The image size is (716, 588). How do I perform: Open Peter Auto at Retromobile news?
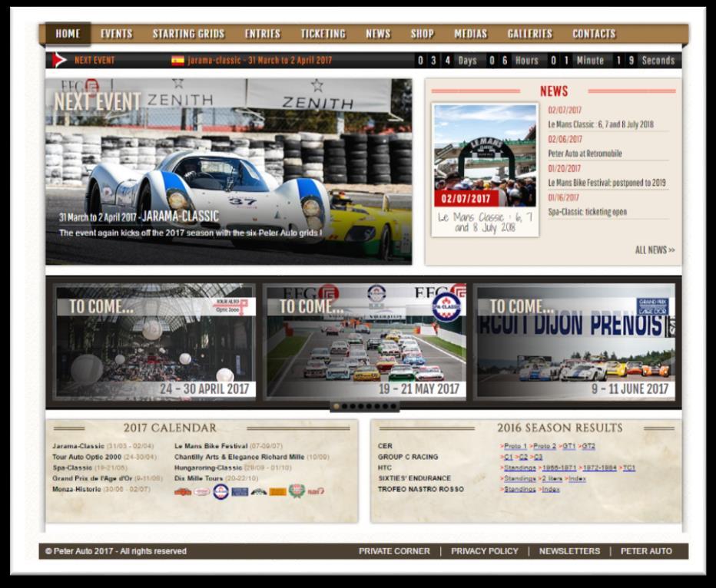point(585,154)
